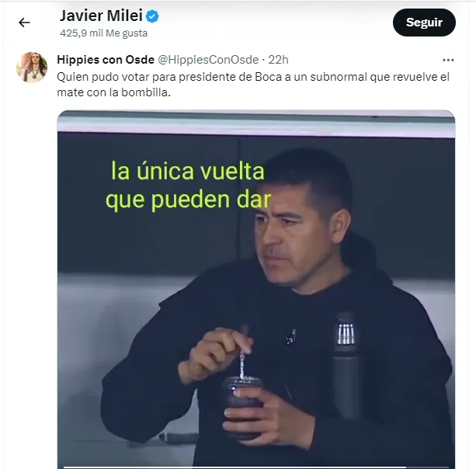Click the 425,9 mil Me gusta subtitle
The height and width of the screenshot is (469, 476).
coord(104,33)
